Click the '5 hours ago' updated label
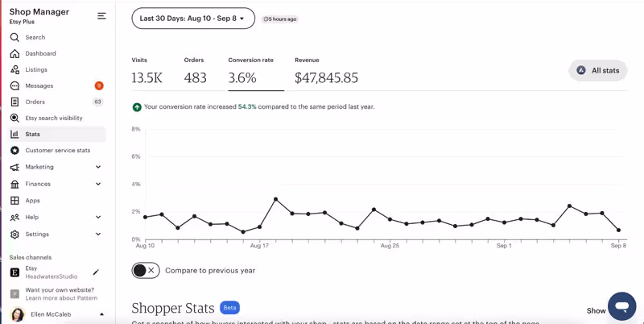The height and width of the screenshot is (324, 644). pos(279,19)
